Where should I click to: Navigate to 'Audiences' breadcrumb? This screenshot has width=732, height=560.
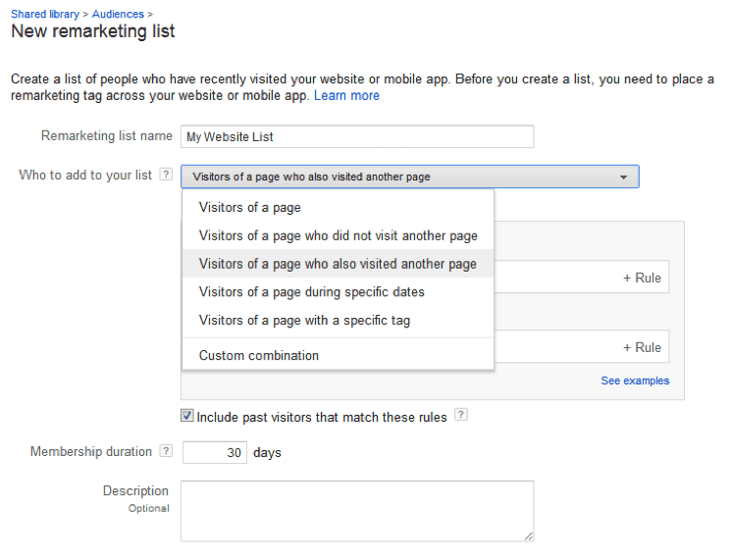pos(118,14)
